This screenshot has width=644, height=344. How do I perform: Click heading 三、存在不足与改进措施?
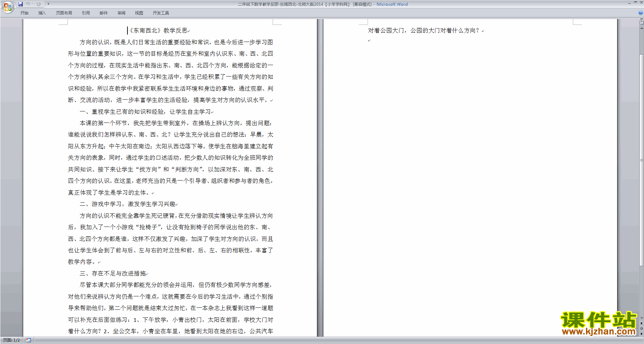click(113, 274)
